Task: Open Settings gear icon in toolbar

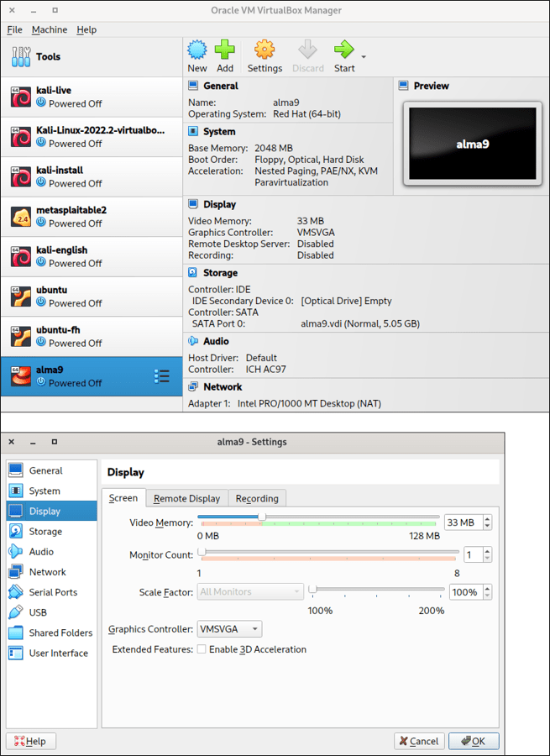Action: 265,50
